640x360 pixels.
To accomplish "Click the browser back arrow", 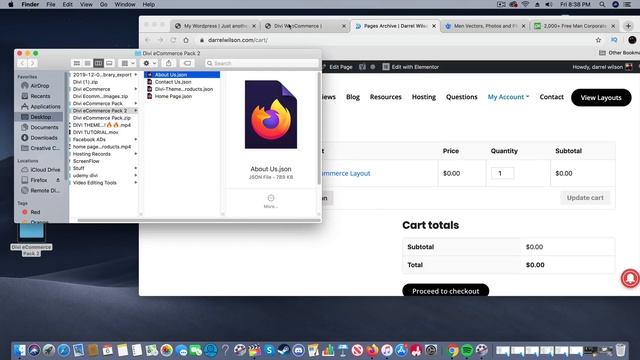I will [148, 40].
